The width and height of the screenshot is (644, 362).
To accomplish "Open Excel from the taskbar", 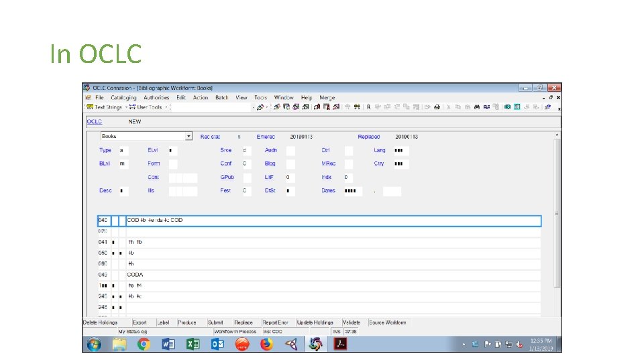I will tap(193, 344).
